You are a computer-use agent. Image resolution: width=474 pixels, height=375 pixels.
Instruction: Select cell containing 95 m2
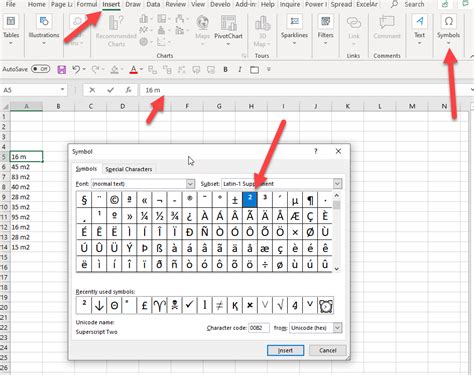tap(26, 217)
